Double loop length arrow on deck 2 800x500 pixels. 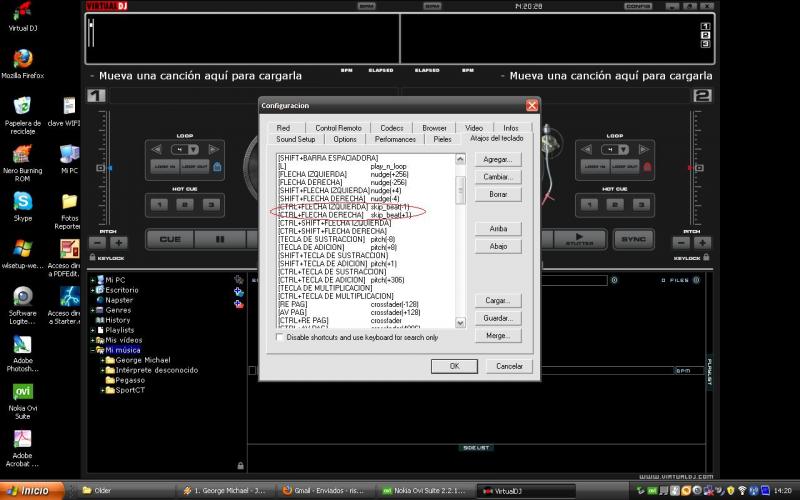pos(644,149)
